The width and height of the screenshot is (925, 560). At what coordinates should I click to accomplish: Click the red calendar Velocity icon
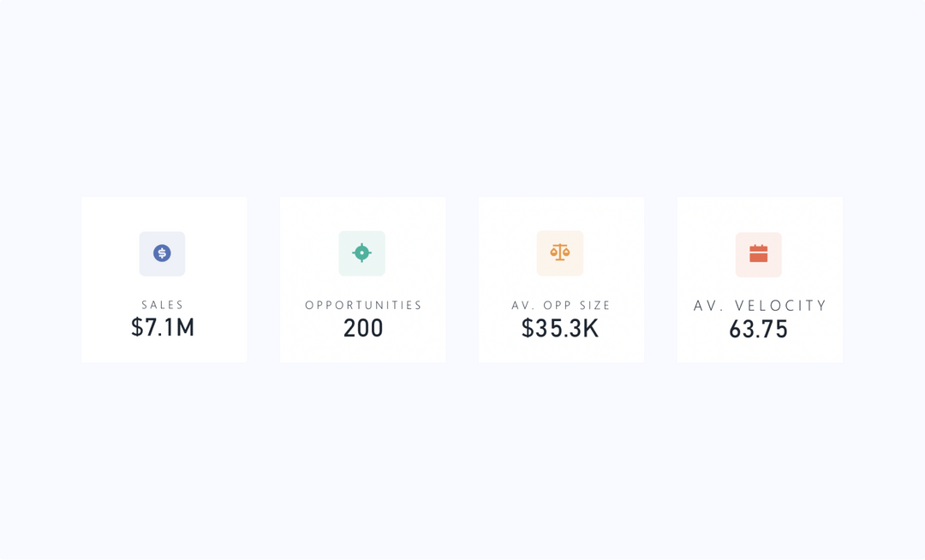tap(759, 253)
